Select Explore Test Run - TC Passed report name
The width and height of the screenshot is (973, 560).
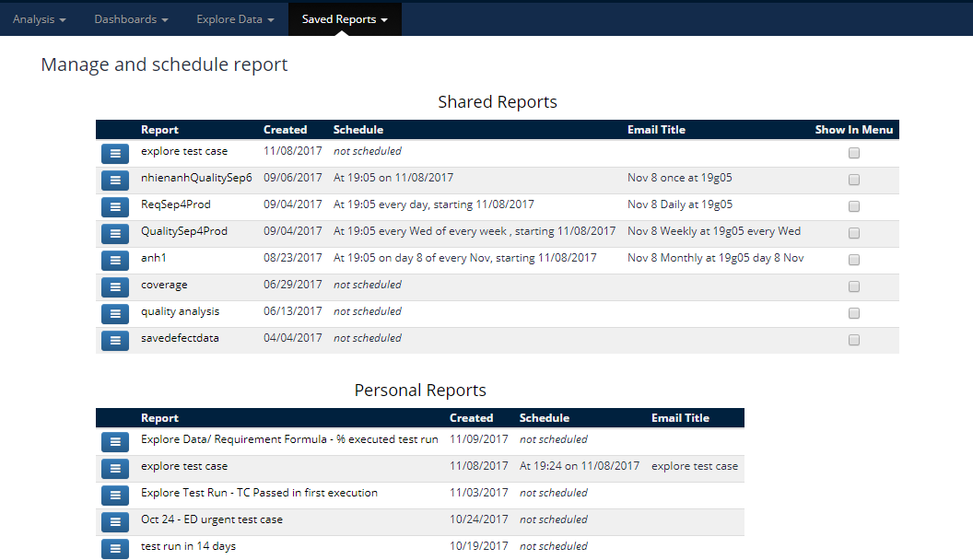click(259, 493)
